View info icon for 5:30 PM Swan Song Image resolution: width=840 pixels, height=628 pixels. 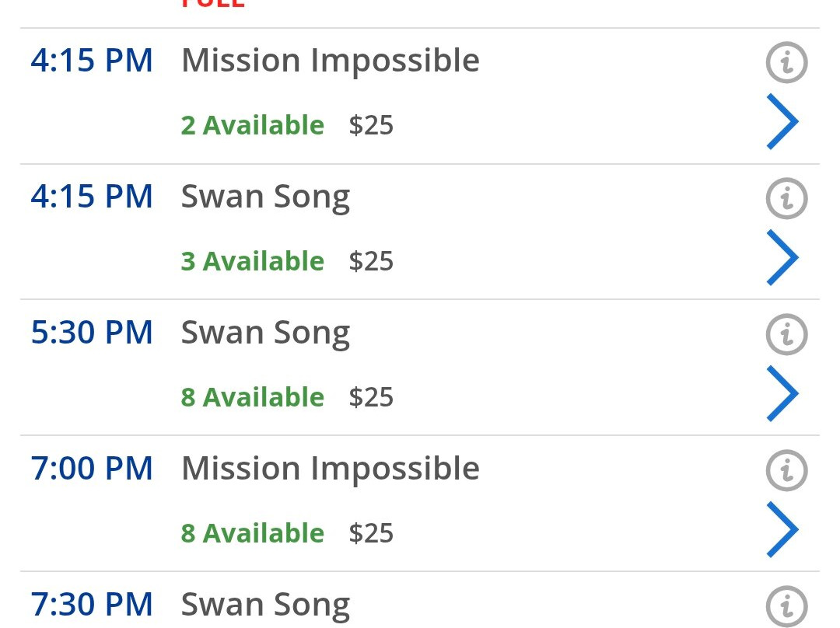(786, 334)
